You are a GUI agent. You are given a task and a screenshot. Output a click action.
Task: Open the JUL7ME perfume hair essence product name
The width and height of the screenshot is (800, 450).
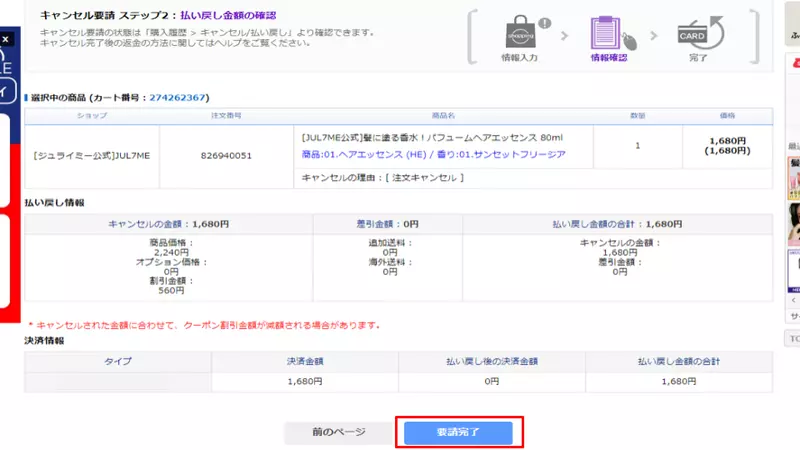(x=432, y=138)
